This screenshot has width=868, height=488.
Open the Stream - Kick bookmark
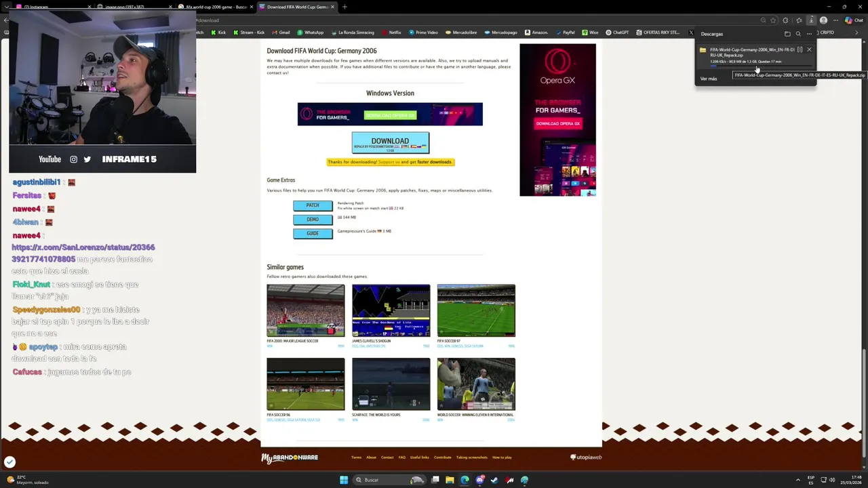(248, 33)
